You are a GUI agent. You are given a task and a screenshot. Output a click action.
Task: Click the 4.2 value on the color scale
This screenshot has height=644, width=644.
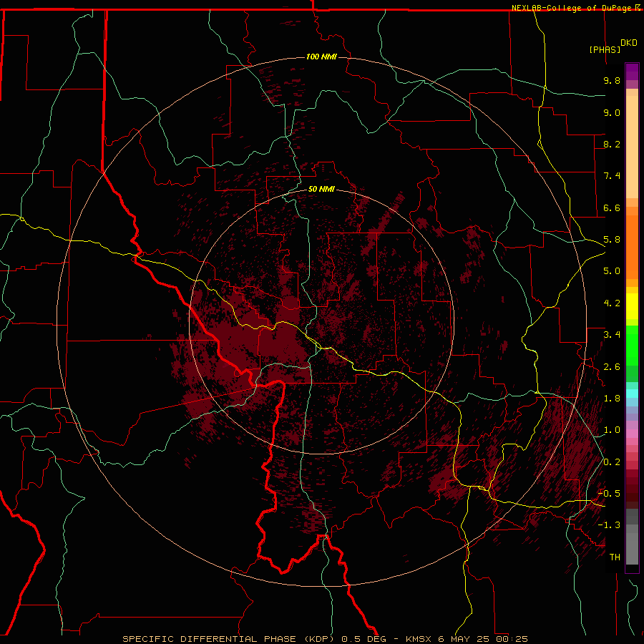tap(612, 303)
